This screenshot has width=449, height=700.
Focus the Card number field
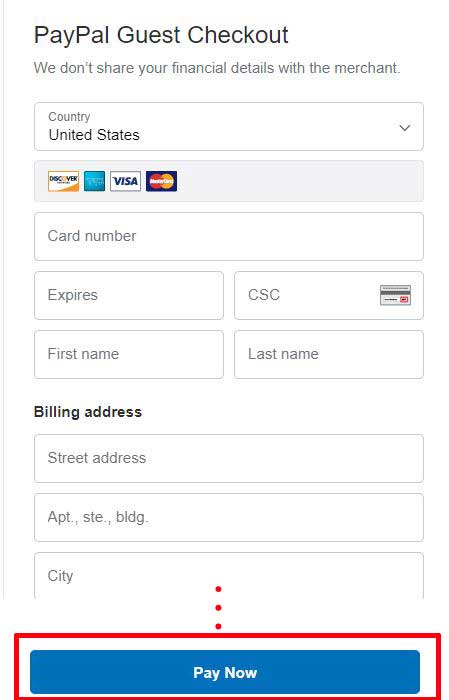coord(229,236)
